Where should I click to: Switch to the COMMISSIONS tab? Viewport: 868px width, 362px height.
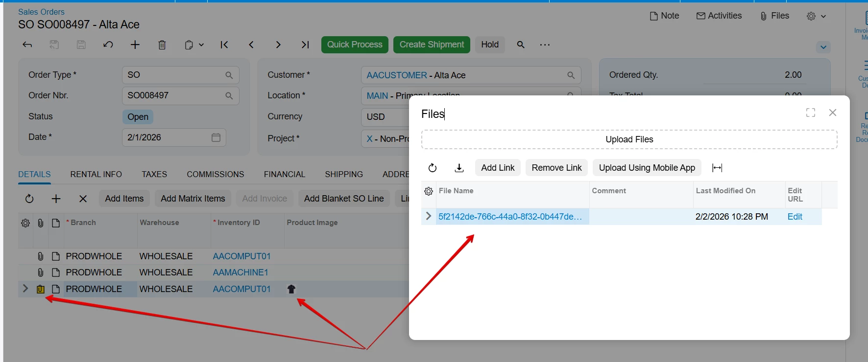216,174
